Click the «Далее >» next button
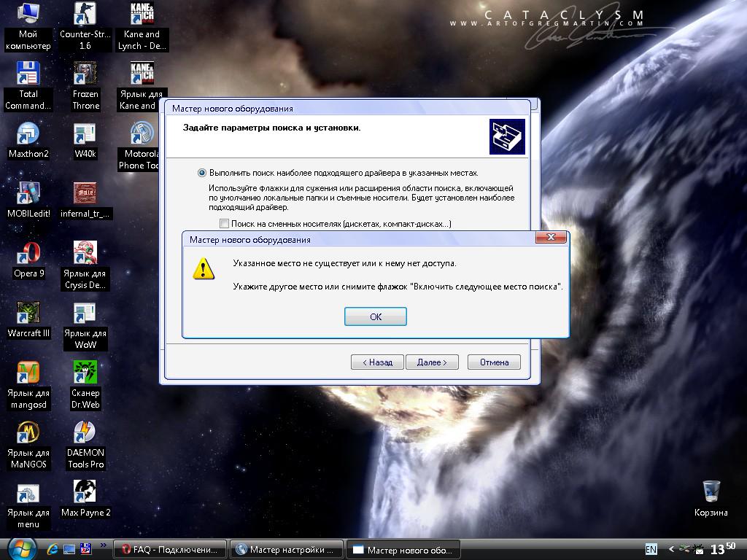This screenshot has height=560, width=747. [x=432, y=362]
